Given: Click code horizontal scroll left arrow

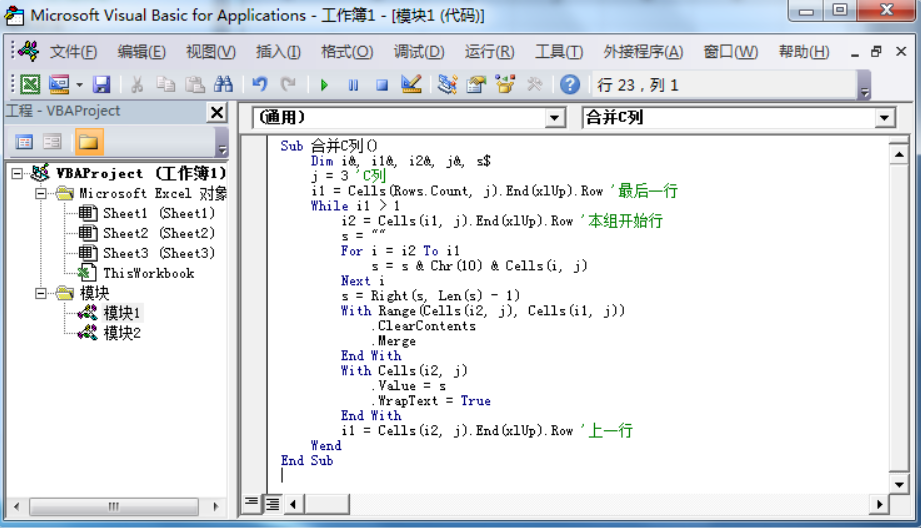Looking at the screenshot, I should [293, 504].
